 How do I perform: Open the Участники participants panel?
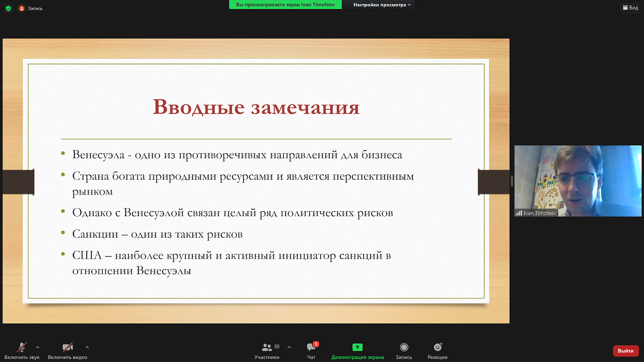267,350
